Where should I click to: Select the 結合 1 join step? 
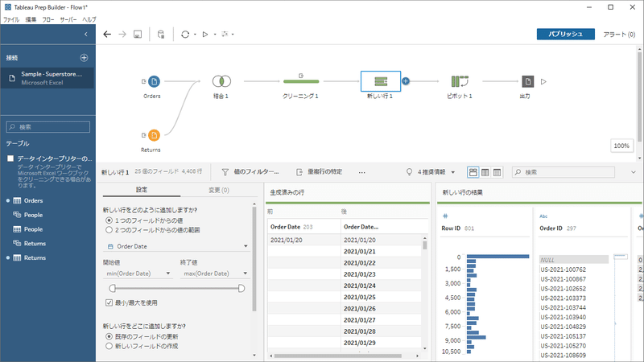coord(222,81)
